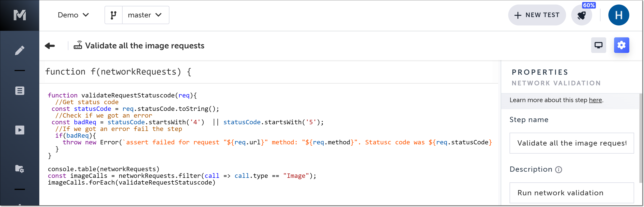Click the back arrow icon
This screenshot has width=644, height=207.
[50, 46]
